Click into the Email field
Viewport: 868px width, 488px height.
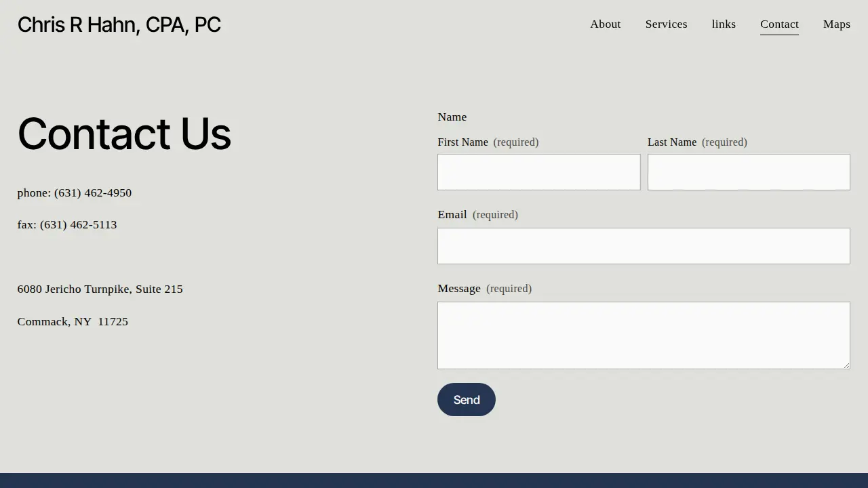[x=644, y=246]
